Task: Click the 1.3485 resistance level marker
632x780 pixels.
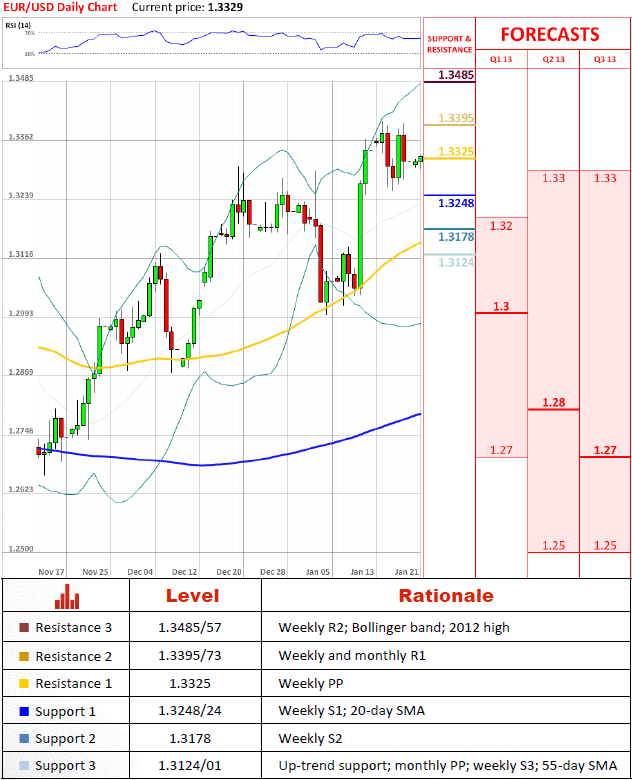Action: pyautogui.click(x=456, y=75)
